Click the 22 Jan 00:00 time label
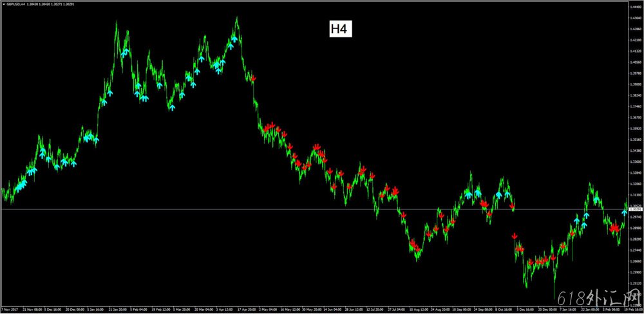Screen dimensions: 644x314 (590, 309)
